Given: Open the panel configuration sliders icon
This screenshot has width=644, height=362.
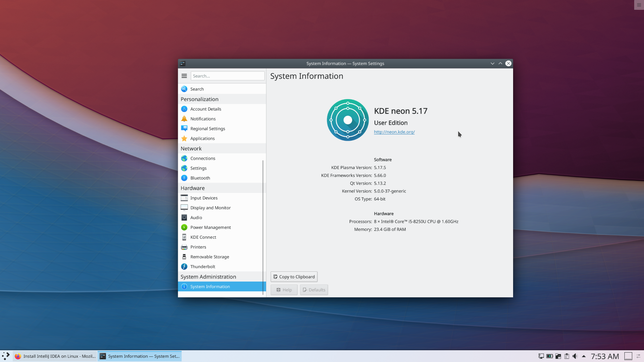Looking at the screenshot, I should click(638, 356).
